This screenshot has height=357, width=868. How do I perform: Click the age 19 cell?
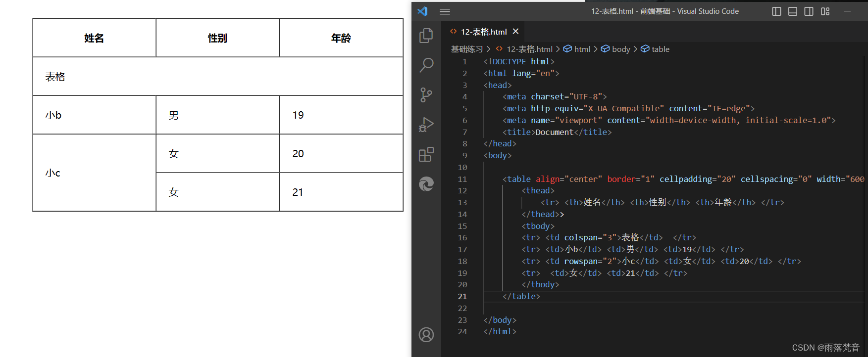coord(341,115)
